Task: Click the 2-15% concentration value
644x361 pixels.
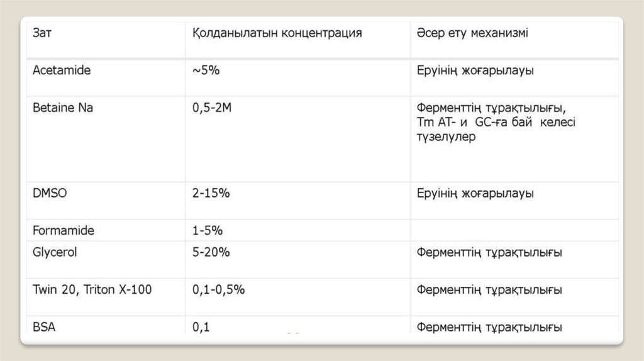Action: (211, 194)
